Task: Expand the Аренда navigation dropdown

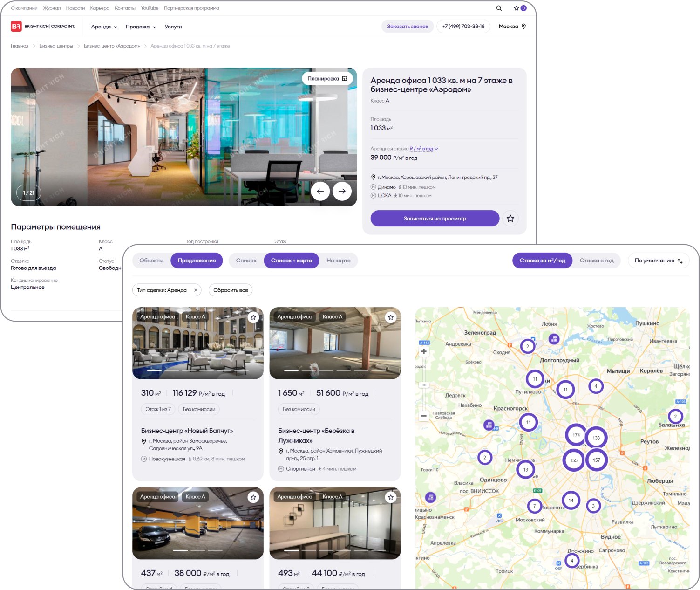Action: click(104, 27)
